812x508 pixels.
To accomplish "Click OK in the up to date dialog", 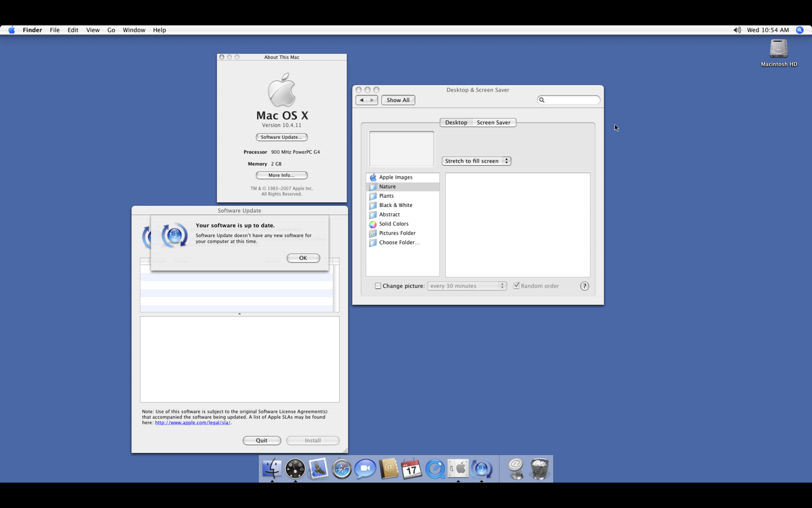I will click(303, 258).
